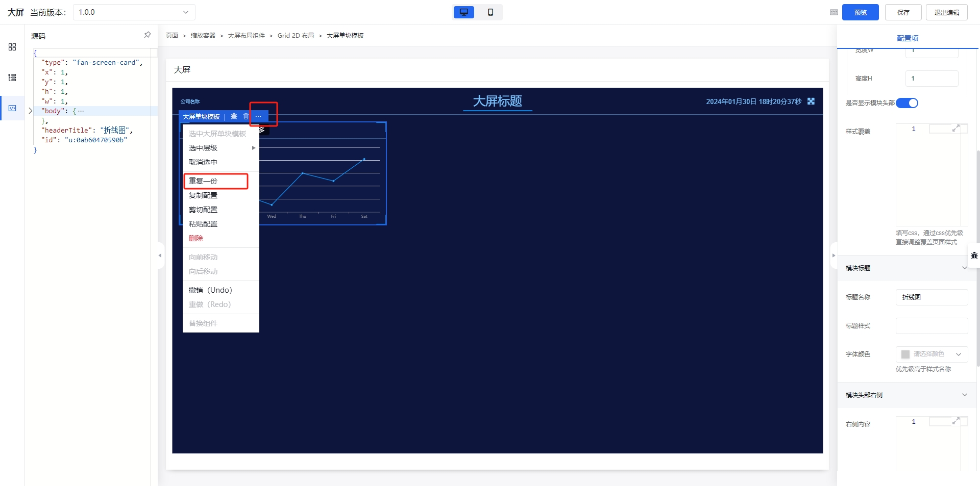The height and width of the screenshot is (486, 980).
Task: Click the 保存 button
Action: tap(903, 12)
